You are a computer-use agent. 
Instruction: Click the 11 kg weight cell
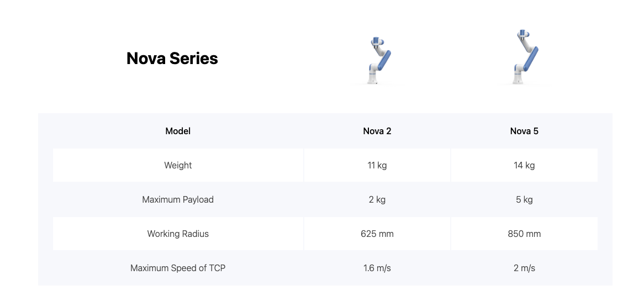(377, 165)
